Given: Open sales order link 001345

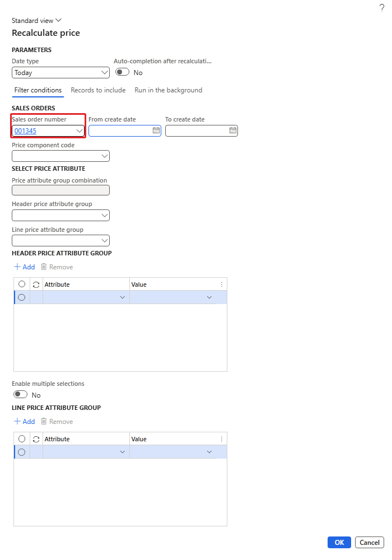Looking at the screenshot, I should tap(25, 130).
